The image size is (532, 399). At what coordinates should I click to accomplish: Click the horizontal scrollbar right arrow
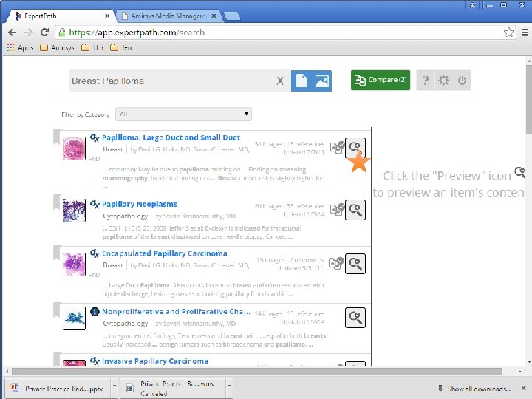(519, 371)
